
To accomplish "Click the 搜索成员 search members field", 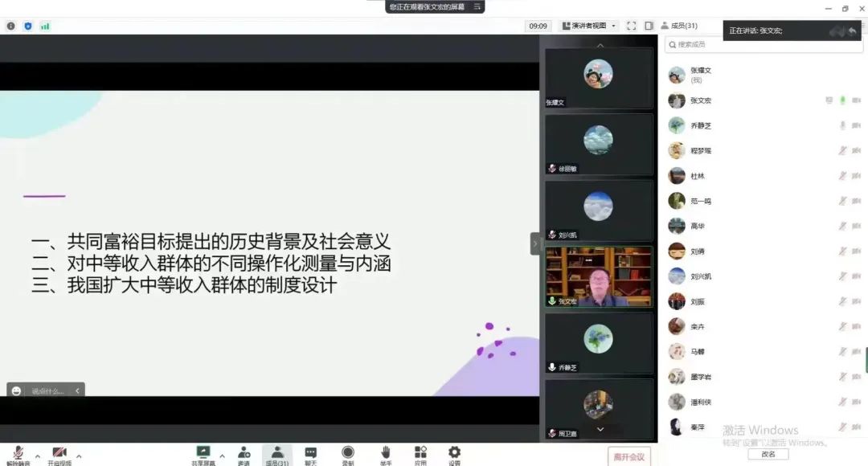I will (764, 45).
